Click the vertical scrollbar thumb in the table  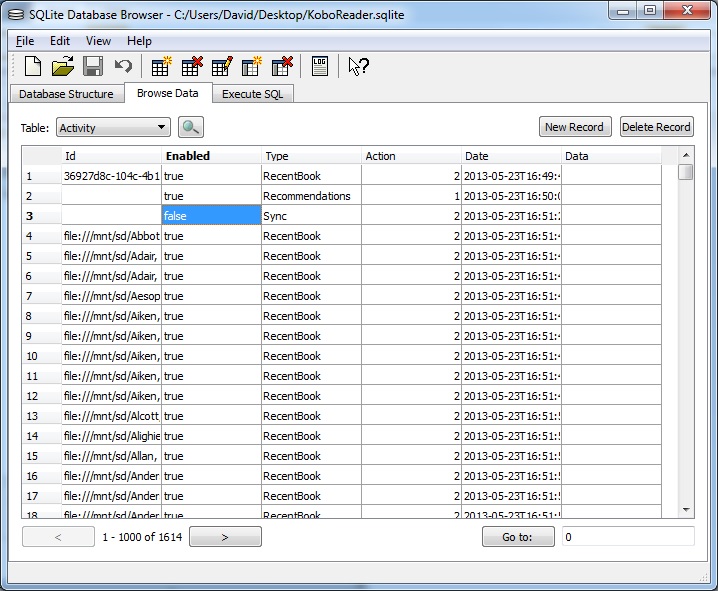pos(686,172)
